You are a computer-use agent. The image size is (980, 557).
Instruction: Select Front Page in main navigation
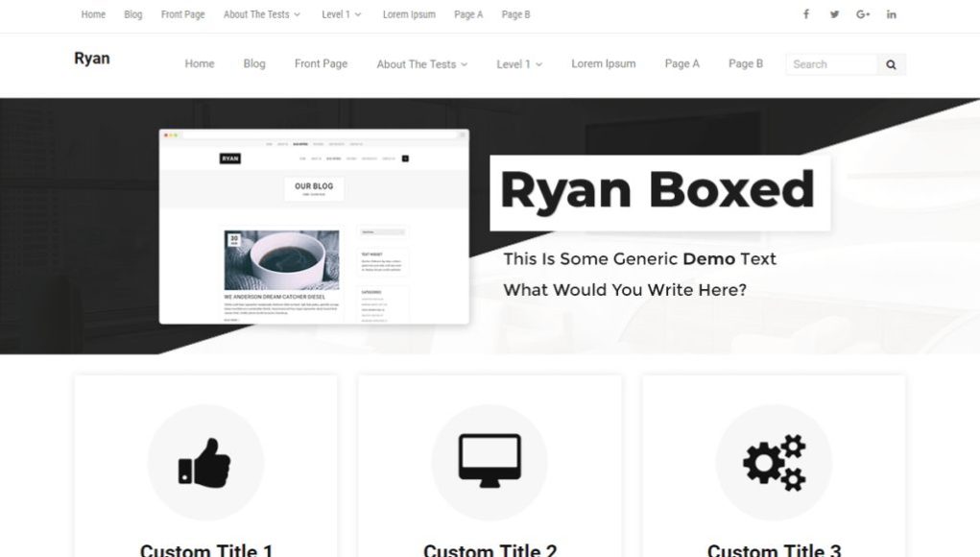pyautogui.click(x=322, y=63)
